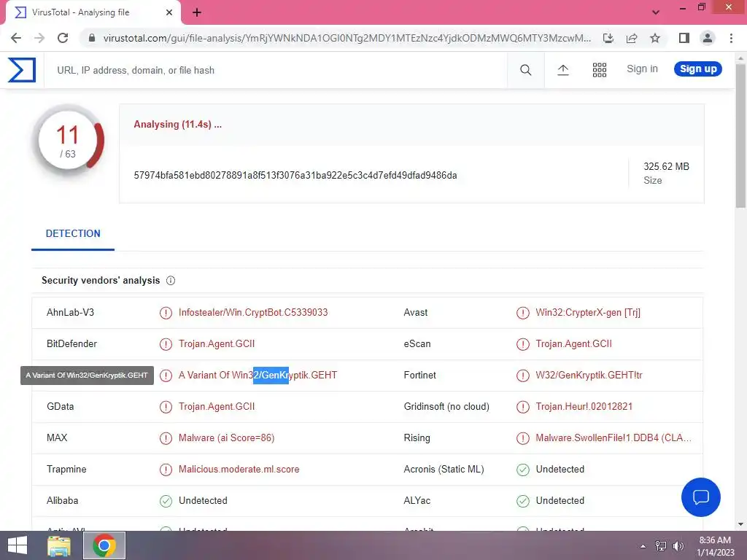Click the share page icon

[x=632, y=38]
